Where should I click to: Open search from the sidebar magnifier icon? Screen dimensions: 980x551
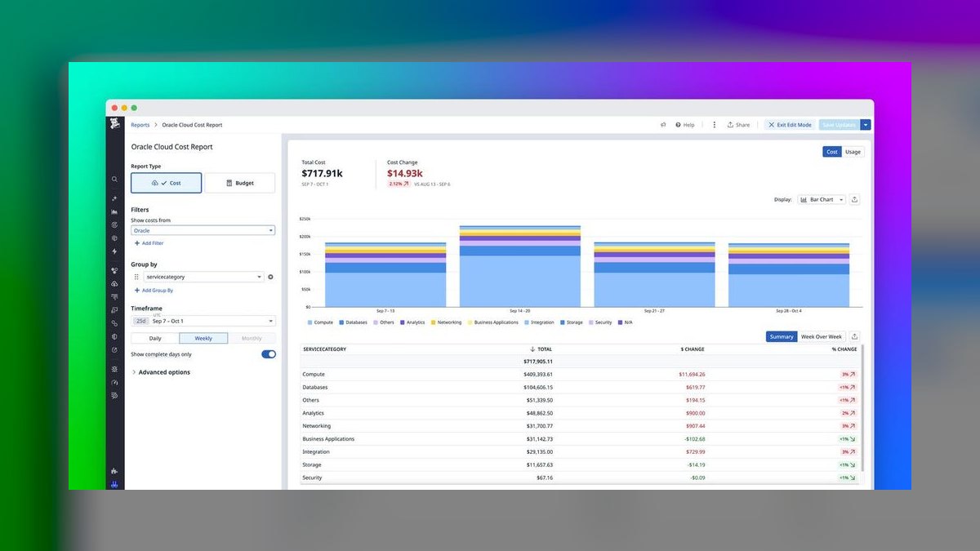coord(114,179)
